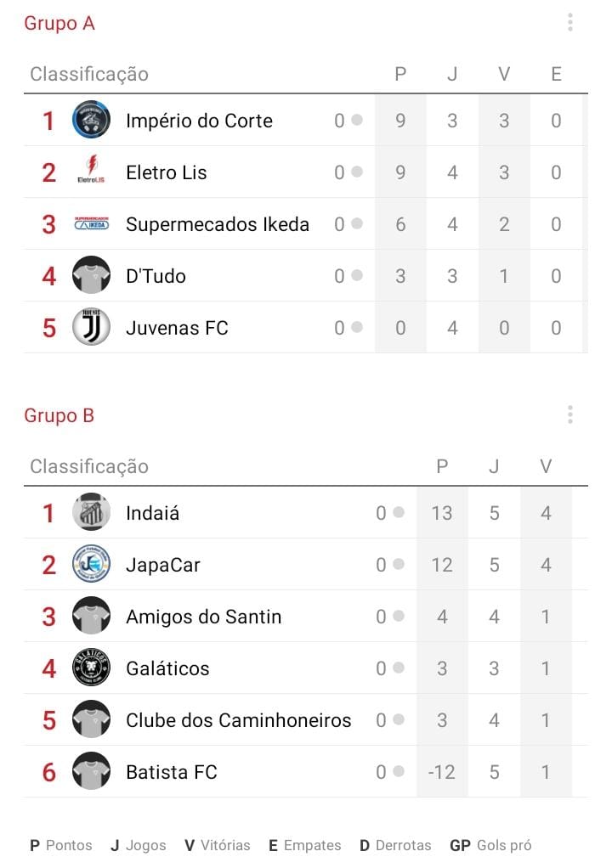Click Indaiá striped team crest
This screenshot has width=612, height=868.
[x=92, y=512]
